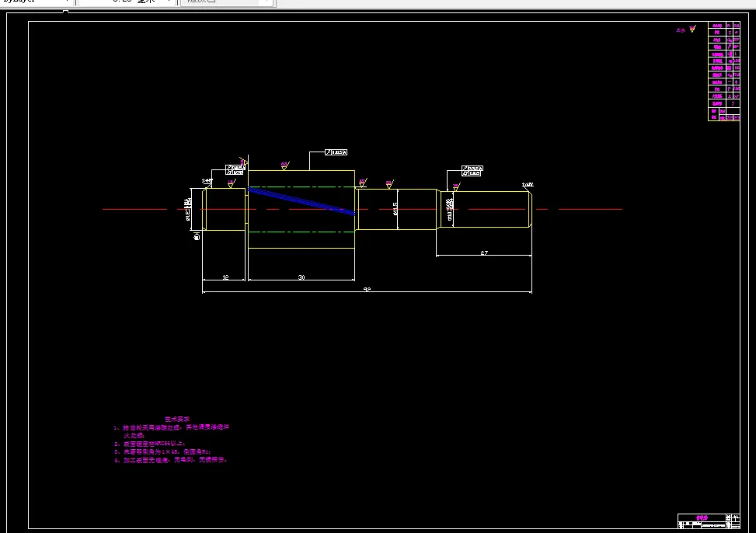
Task: Click the title block at bottom right
Action: (x=709, y=521)
